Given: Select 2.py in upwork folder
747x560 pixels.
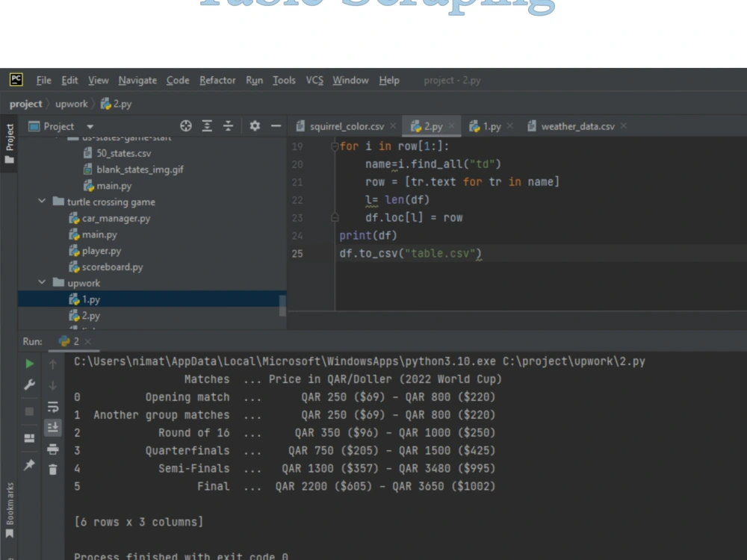Looking at the screenshot, I should coord(85,316).
